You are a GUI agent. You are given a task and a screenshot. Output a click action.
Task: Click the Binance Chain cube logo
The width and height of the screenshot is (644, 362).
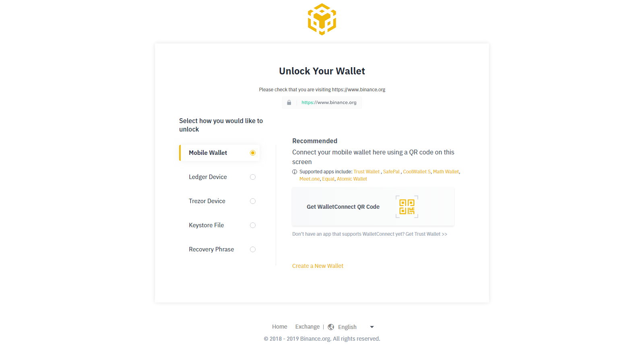322,19
